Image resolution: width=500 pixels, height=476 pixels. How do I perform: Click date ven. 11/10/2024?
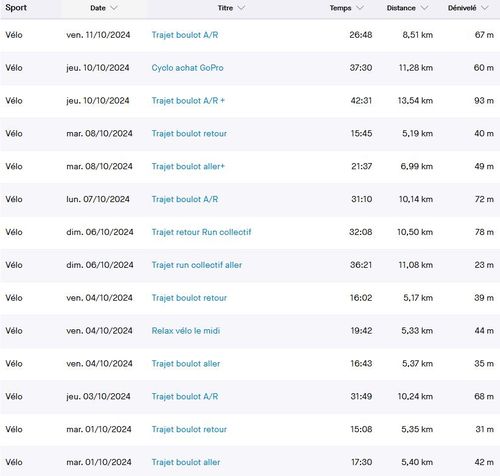(98, 35)
